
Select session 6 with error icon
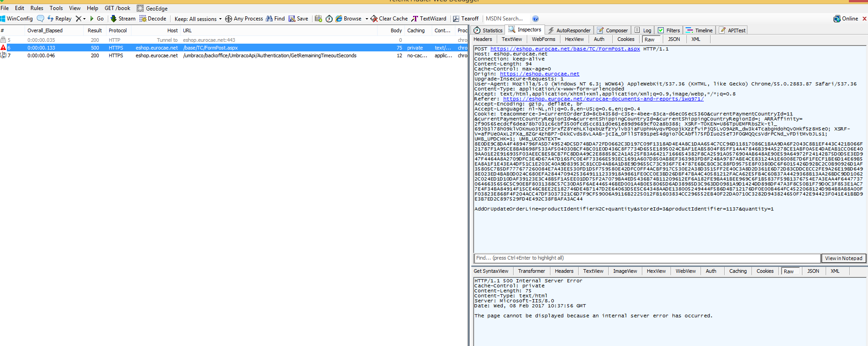pos(234,48)
